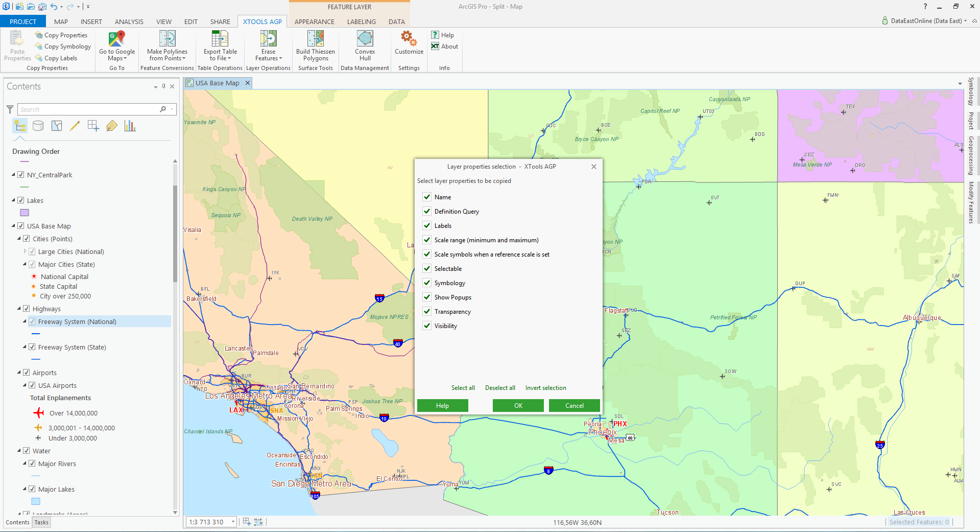Select List By Drawing Order icon
The image size is (980, 532).
(x=20, y=126)
